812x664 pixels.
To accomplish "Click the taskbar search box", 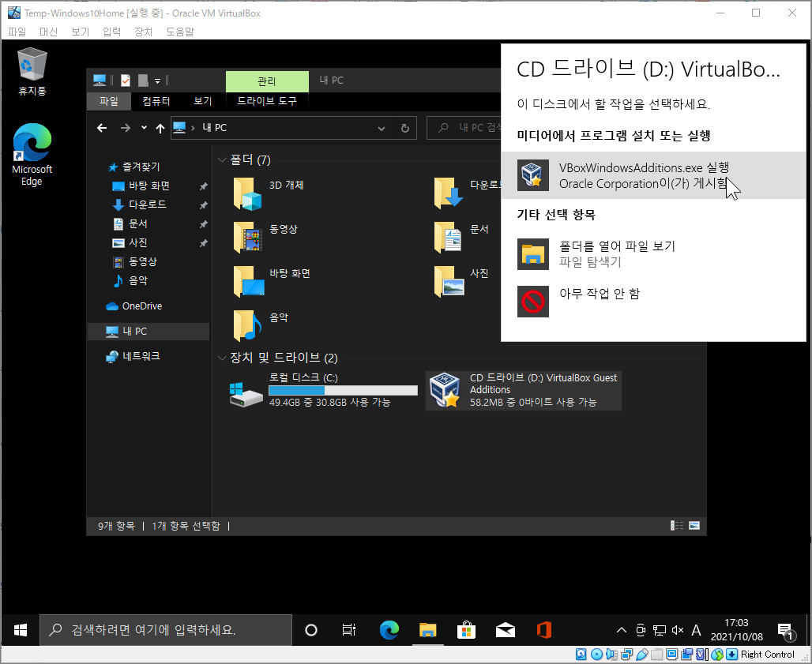I will (x=166, y=630).
